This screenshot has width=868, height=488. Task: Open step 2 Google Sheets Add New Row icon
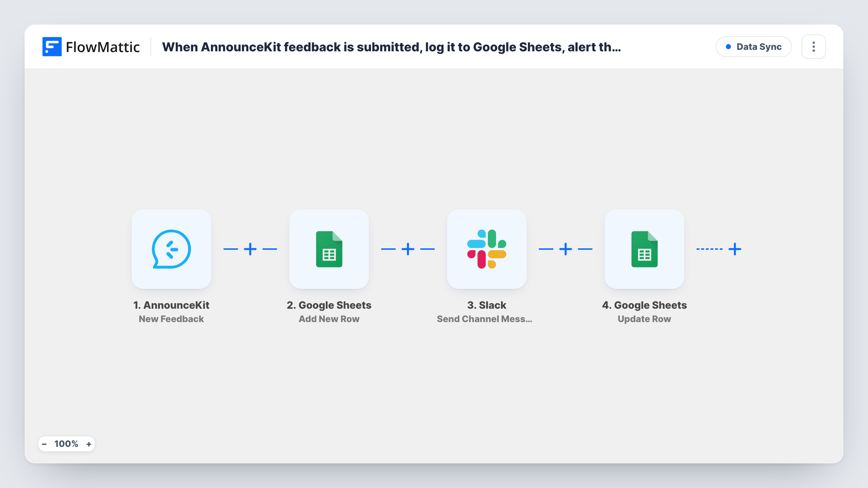329,249
